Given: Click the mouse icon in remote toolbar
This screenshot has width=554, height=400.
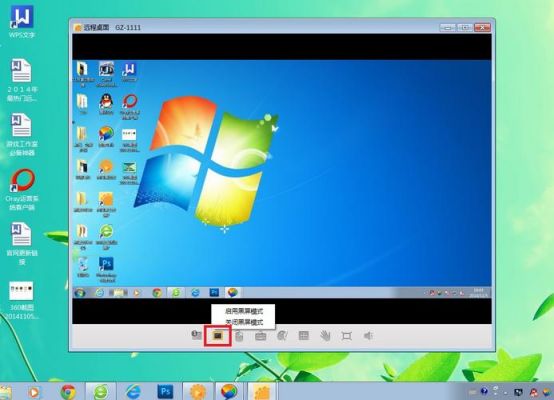Looking at the screenshot, I should tap(239, 336).
